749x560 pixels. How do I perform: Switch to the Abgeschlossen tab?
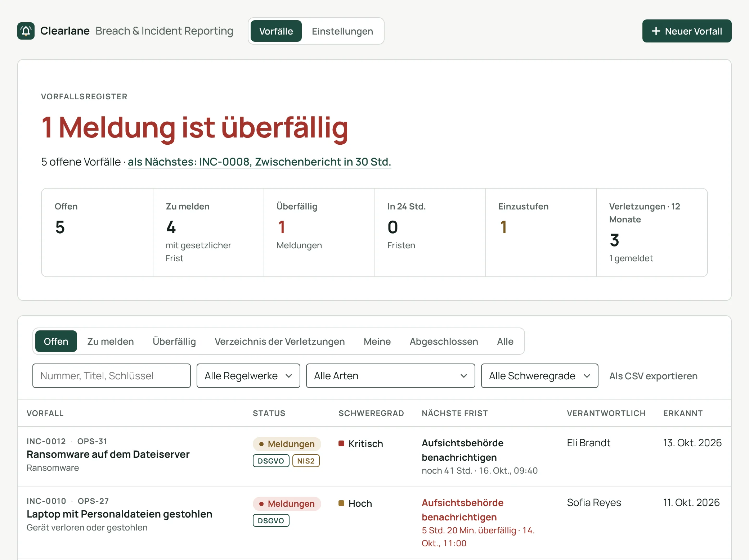pyautogui.click(x=444, y=341)
